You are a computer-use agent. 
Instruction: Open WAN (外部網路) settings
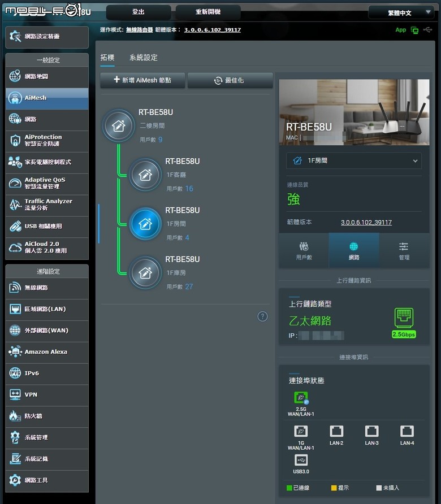pos(47,331)
